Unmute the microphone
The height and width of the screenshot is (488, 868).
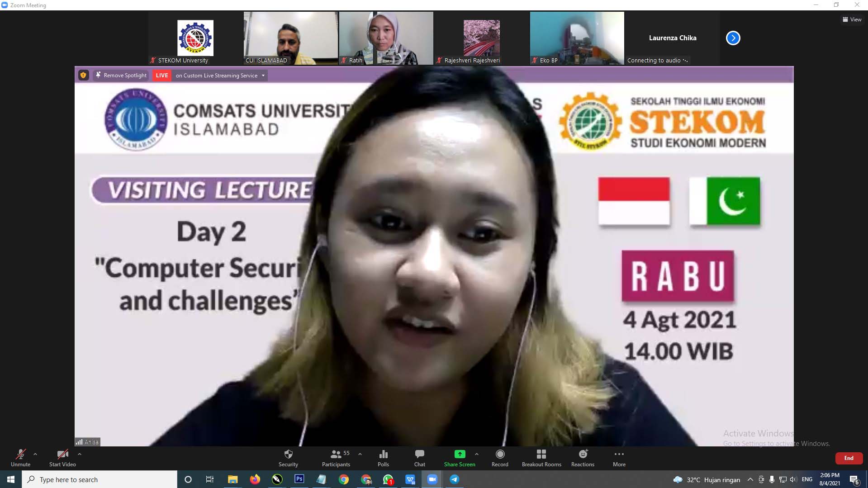tap(20, 458)
